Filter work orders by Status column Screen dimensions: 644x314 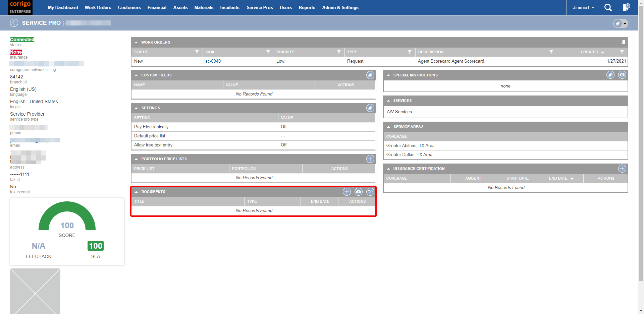pos(197,52)
